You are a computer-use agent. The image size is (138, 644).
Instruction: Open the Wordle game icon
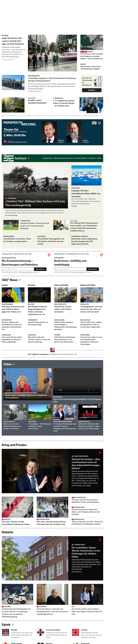point(5,632)
